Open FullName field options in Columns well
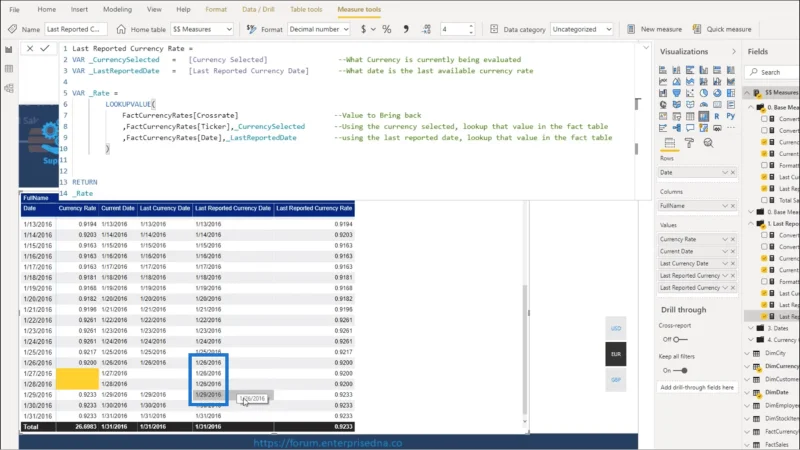The image size is (800, 450). tap(724, 206)
